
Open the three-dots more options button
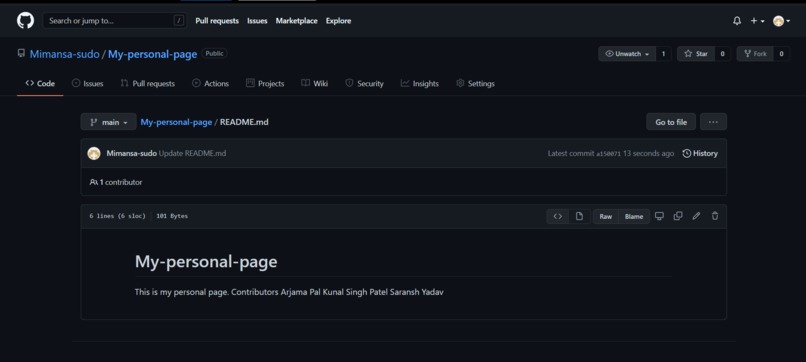click(713, 122)
